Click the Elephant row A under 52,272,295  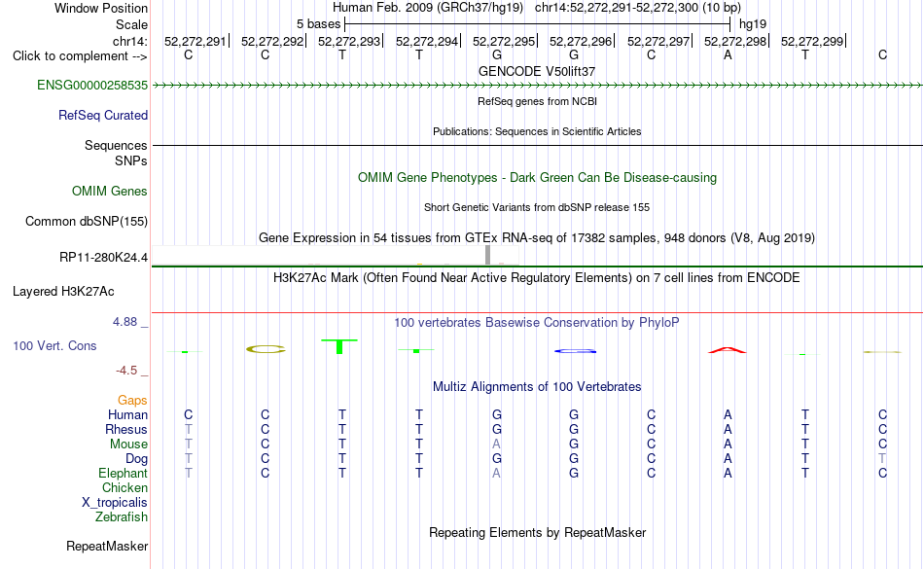[x=496, y=473]
